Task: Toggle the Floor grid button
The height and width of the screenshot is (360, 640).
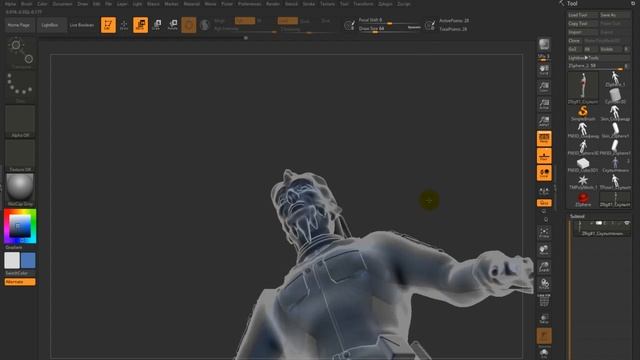Action: click(x=544, y=156)
